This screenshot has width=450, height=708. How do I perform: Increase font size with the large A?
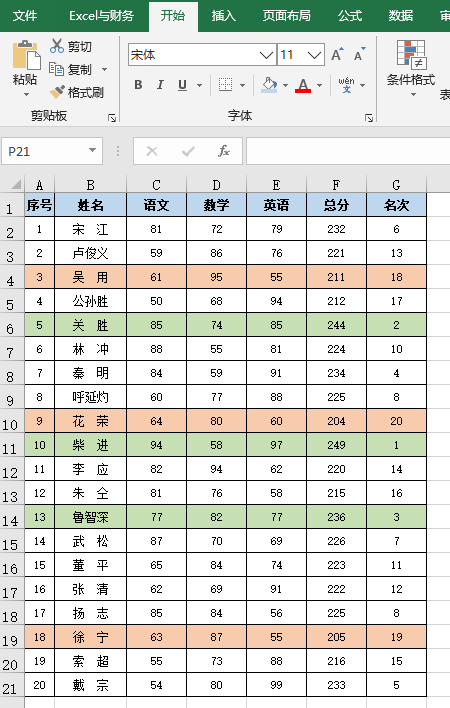337,55
